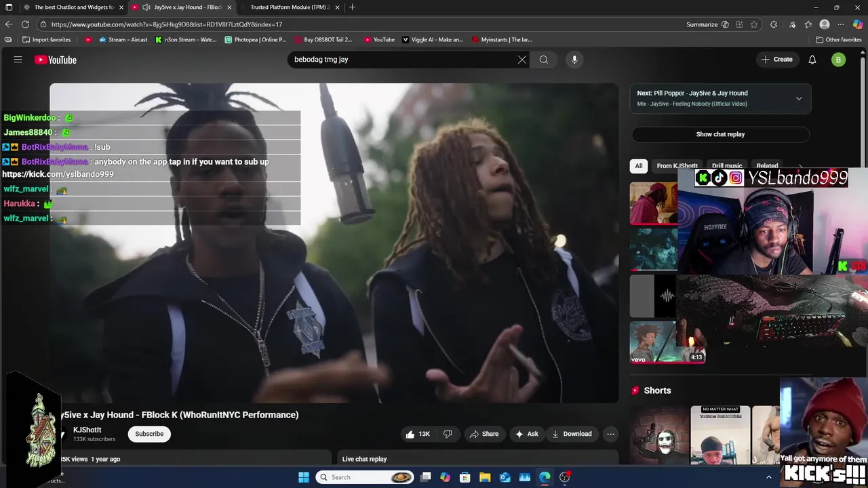Open the vevo 4:13 suggested video thumbnail
Image resolution: width=868 pixels, height=488 pixels.
pos(667,342)
